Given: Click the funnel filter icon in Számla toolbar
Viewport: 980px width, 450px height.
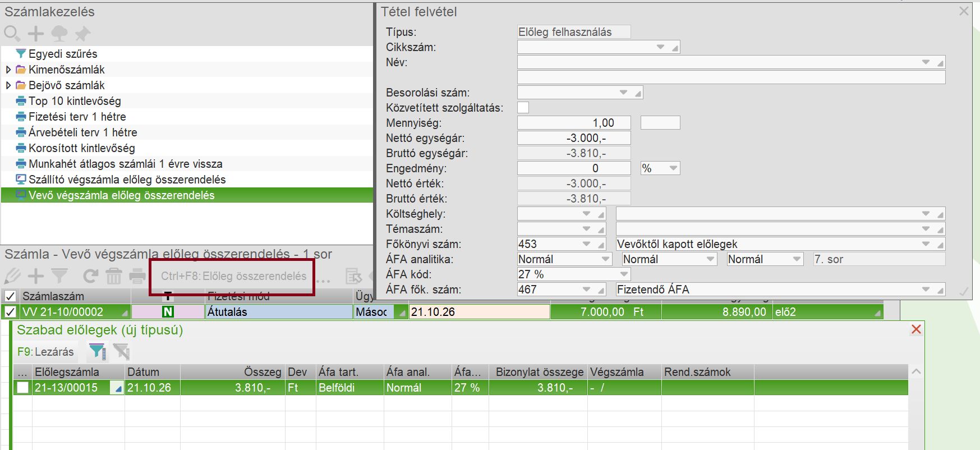Looking at the screenshot, I should click(x=59, y=276).
